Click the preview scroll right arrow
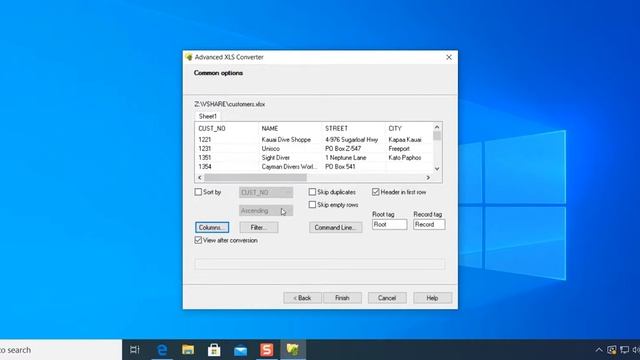Viewport: 640px width, 360px height. coord(428,178)
